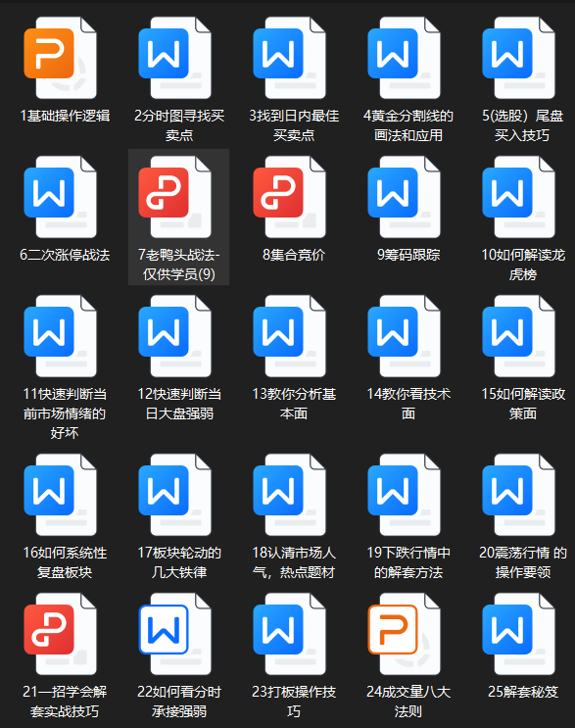The width and height of the screenshot is (575, 728).
Task: Click the file name 7老鸭头战法-仅供学员(9)
Action: tap(178, 265)
